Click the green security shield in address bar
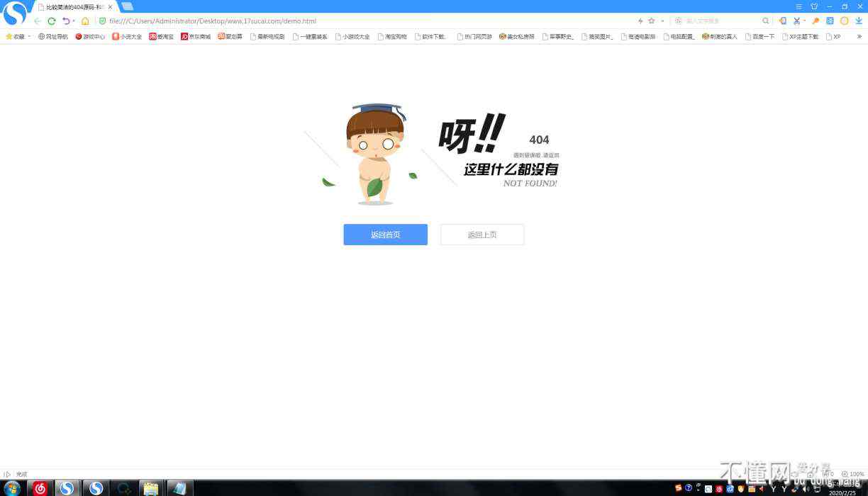This screenshot has width=868, height=496. pyautogui.click(x=103, y=21)
